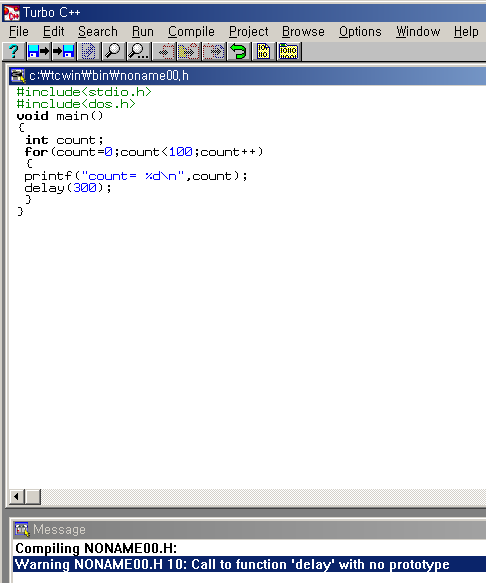The height and width of the screenshot is (583, 486).
Task: Click the search again magnifier with dots
Action: [138, 51]
